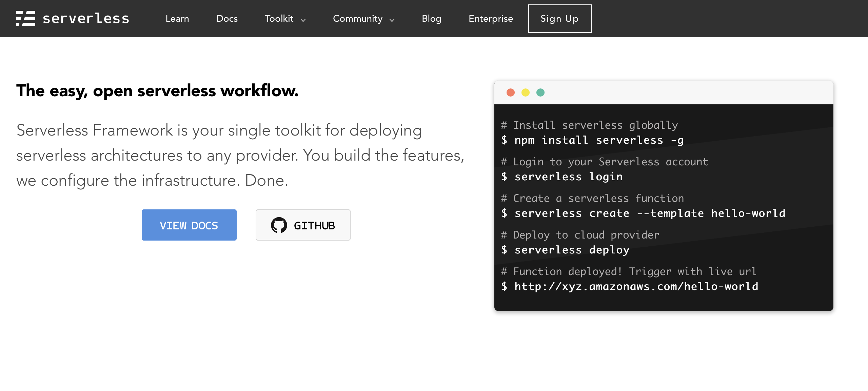This screenshot has width=868, height=391.
Task: Select the 'serverless login' command line
Action: tap(562, 177)
